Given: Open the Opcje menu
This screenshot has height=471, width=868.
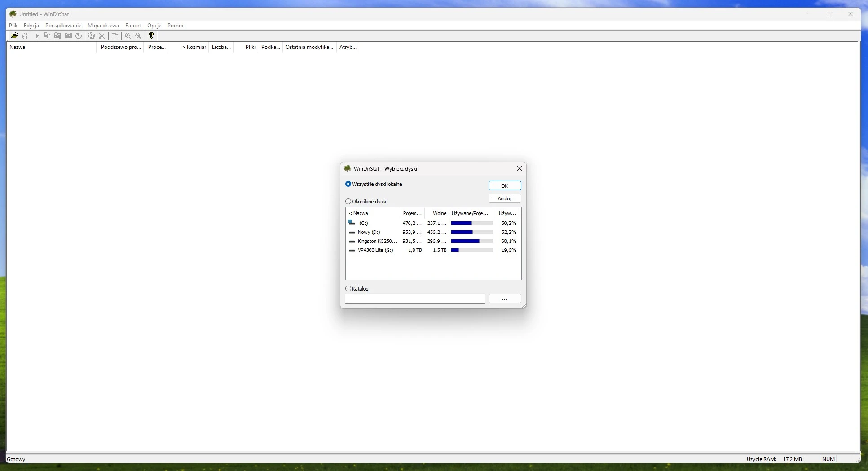Looking at the screenshot, I should coord(154,26).
